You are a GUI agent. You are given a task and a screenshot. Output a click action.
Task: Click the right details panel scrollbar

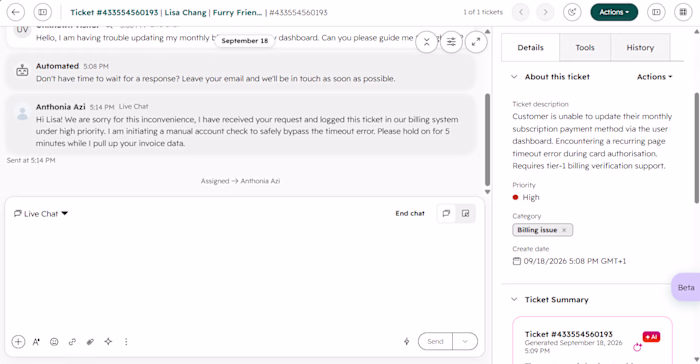697,147
